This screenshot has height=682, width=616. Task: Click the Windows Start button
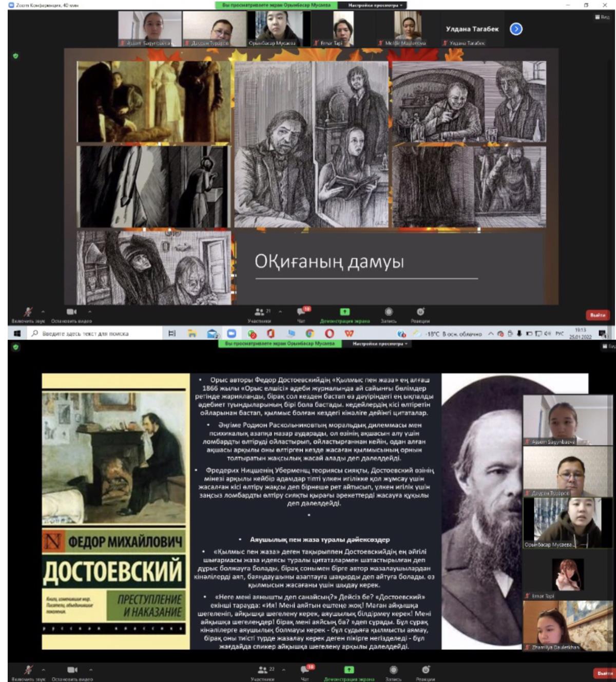click(16, 334)
